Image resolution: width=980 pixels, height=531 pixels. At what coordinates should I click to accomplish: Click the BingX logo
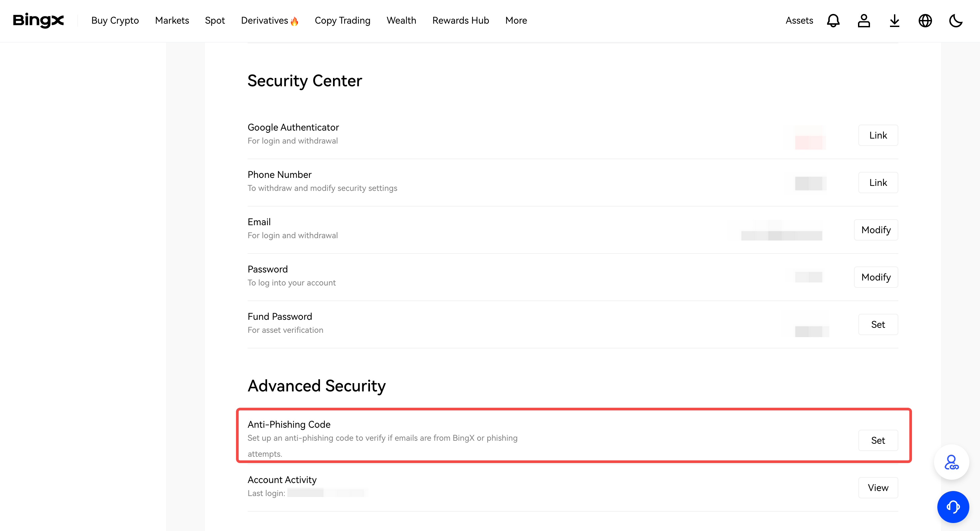(x=38, y=20)
